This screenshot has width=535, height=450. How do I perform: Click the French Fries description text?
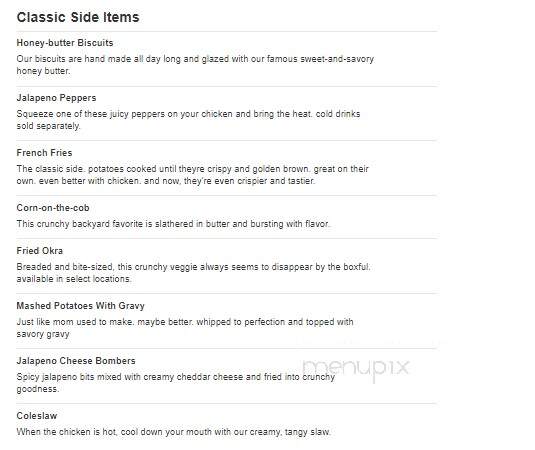pos(193,175)
